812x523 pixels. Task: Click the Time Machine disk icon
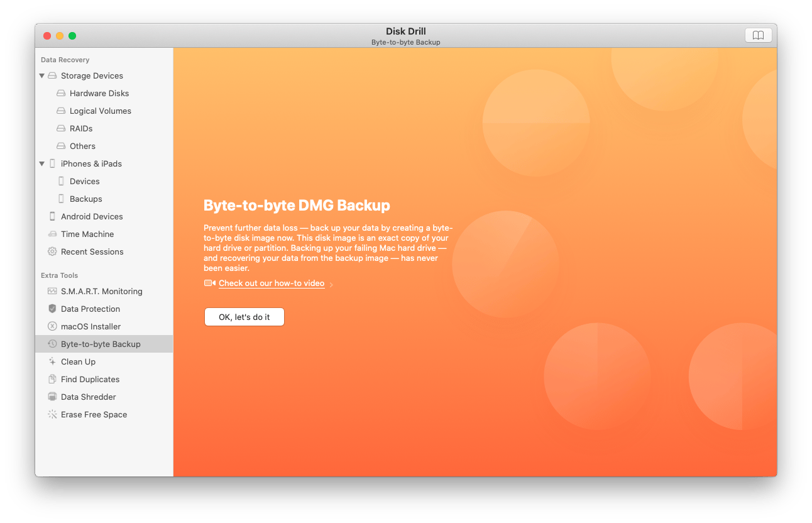(x=52, y=234)
